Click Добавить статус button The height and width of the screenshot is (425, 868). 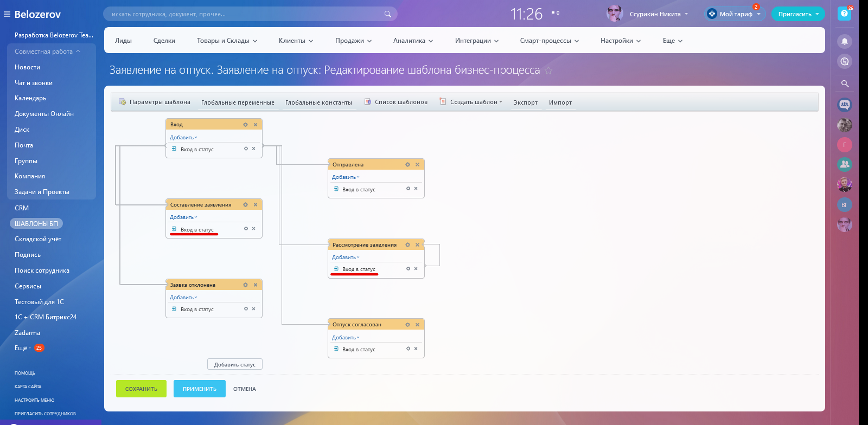click(235, 364)
